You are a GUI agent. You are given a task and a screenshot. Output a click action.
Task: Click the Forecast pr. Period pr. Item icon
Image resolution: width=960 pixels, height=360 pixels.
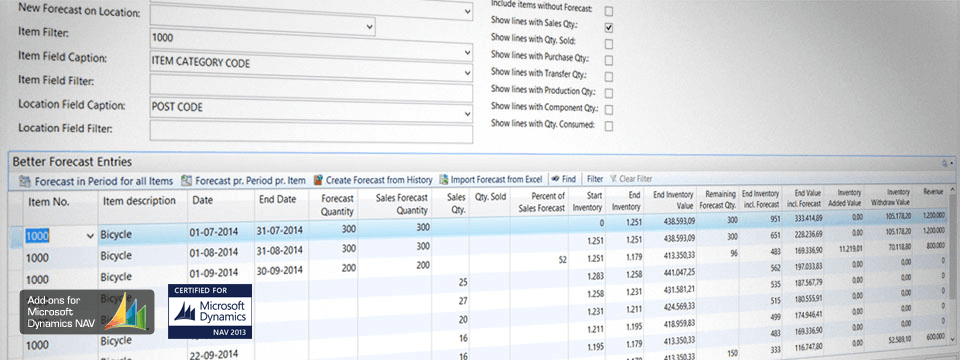tap(186, 180)
